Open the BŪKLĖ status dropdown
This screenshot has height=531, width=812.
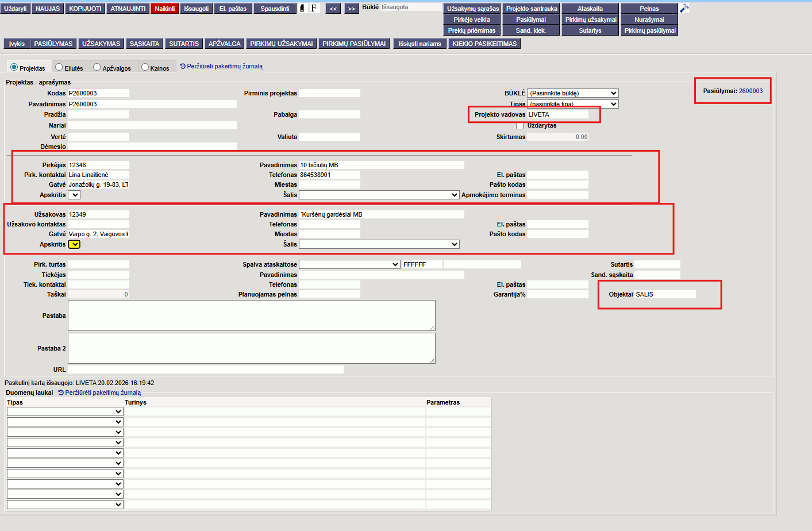573,93
